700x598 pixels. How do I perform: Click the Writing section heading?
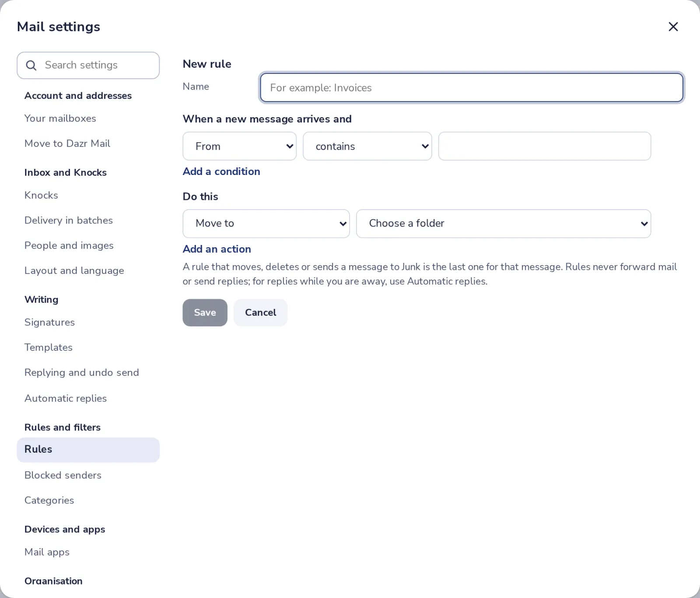tap(41, 300)
